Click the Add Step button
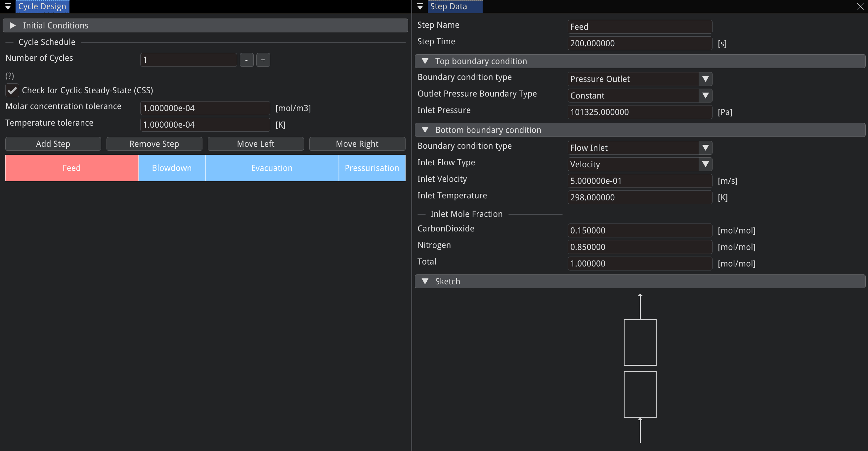Screen dimensions: 868x451 (x=53, y=144)
